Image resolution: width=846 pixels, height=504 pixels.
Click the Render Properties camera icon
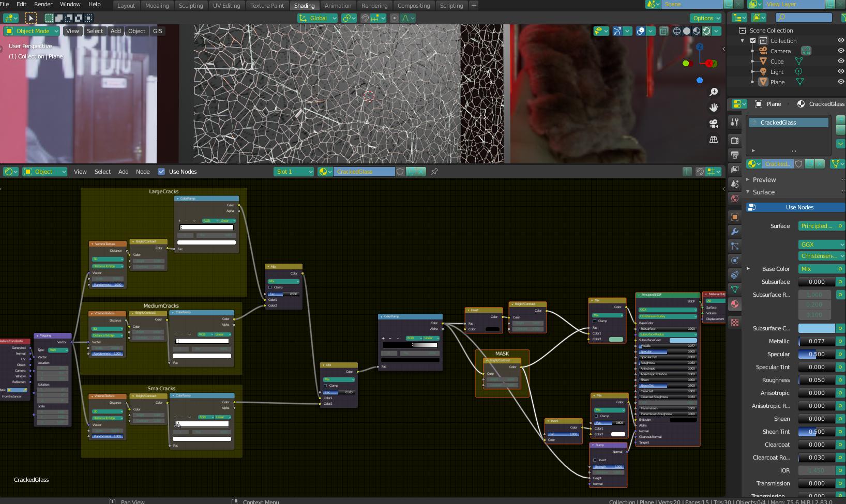click(x=735, y=140)
